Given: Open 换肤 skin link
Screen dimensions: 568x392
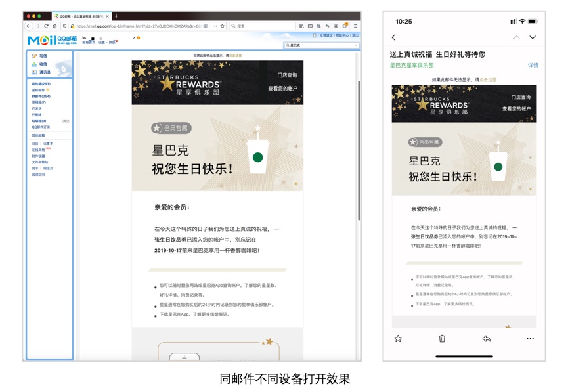Looking at the screenshot, I should tap(112, 43).
